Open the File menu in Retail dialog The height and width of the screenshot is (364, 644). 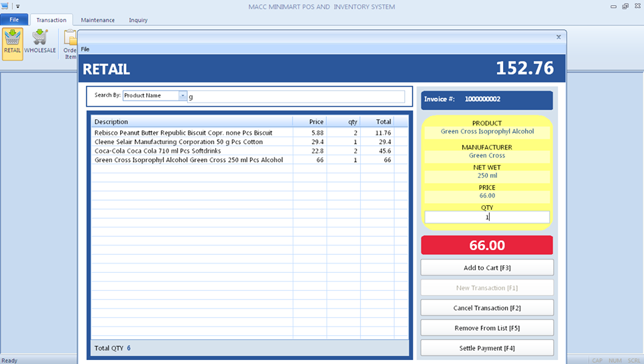[x=85, y=49]
